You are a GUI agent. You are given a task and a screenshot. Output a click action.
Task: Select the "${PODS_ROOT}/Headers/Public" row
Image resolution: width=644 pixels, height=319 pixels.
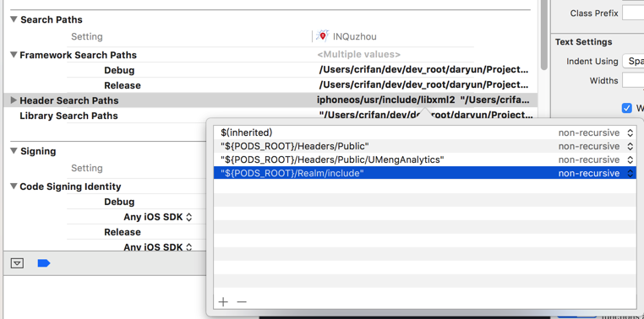point(424,146)
